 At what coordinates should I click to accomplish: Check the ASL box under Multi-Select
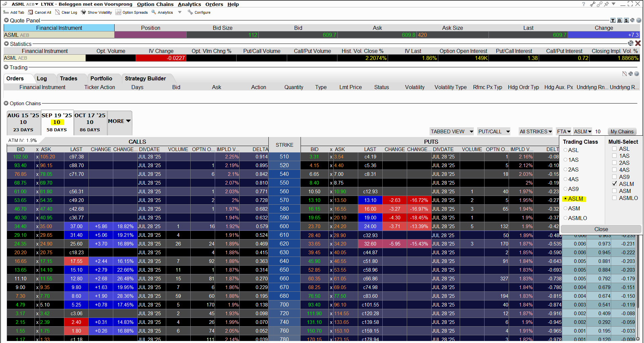click(x=614, y=149)
